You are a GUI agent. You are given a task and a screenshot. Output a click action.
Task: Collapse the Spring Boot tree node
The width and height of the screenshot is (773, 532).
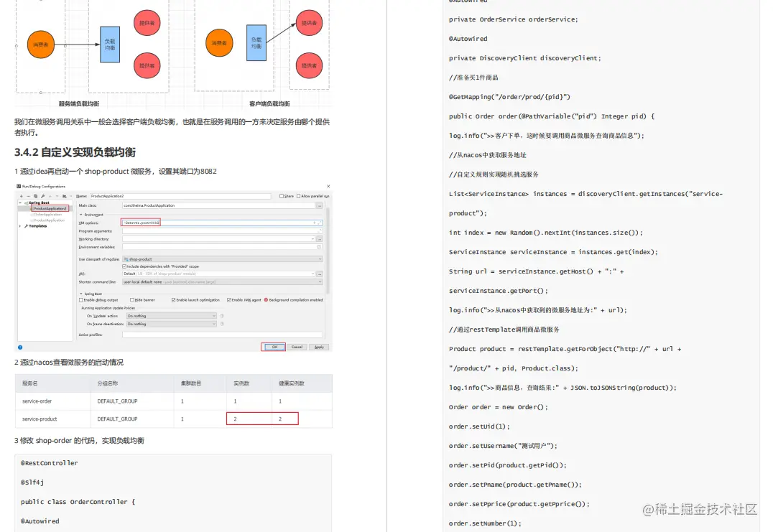click(x=20, y=202)
